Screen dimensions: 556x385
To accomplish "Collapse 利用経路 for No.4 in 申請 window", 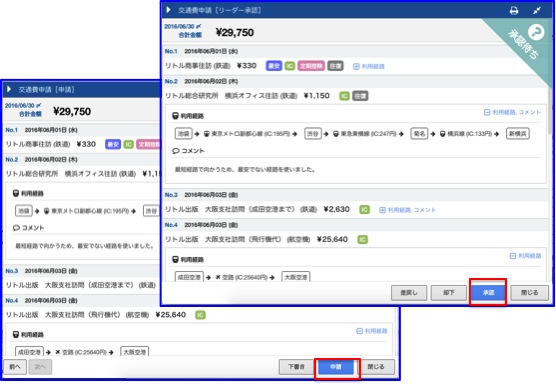I will pyautogui.click(x=372, y=331).
